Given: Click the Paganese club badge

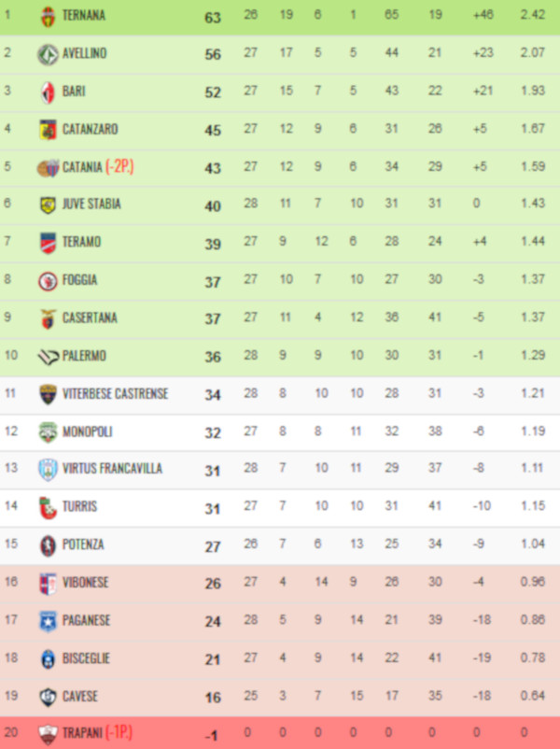Looking at the screenshot, I should coord(48,620).
